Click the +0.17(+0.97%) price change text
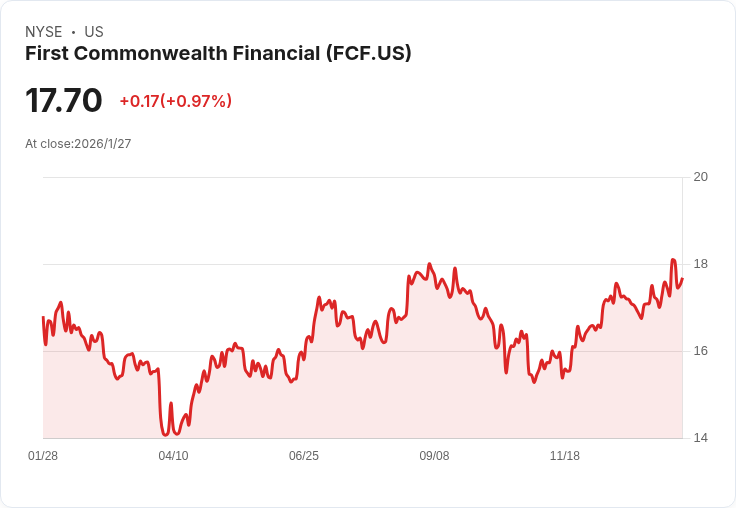This screenshot has width=736, height=508. [176, 101]
